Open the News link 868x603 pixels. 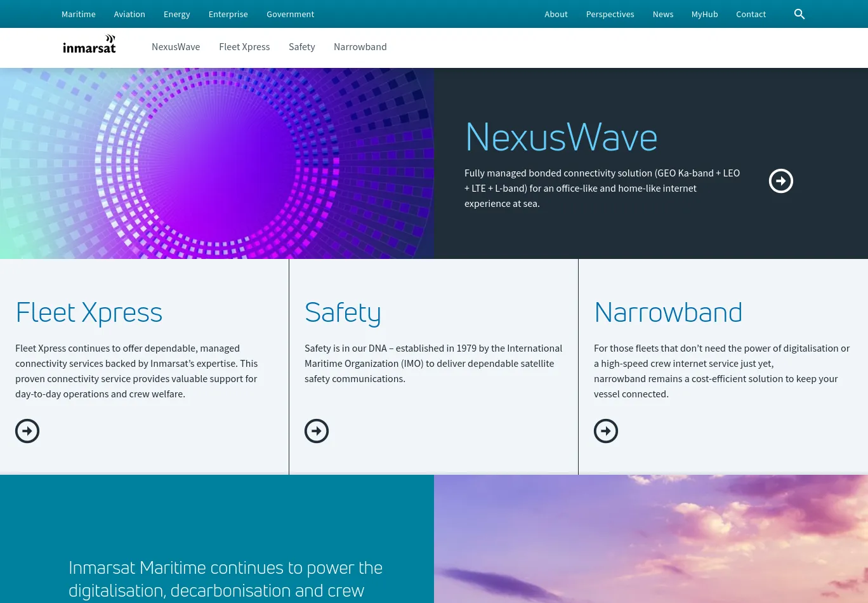click(x=663, y=14)
